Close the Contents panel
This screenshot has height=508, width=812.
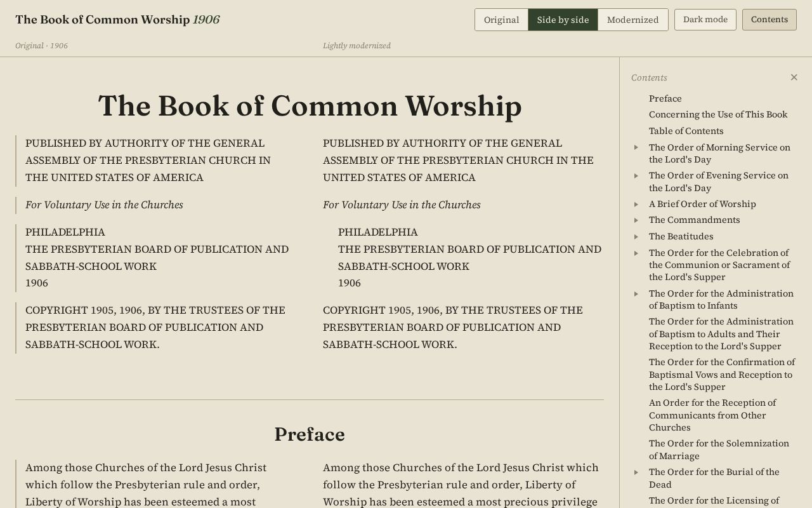(x=794, y=77)
